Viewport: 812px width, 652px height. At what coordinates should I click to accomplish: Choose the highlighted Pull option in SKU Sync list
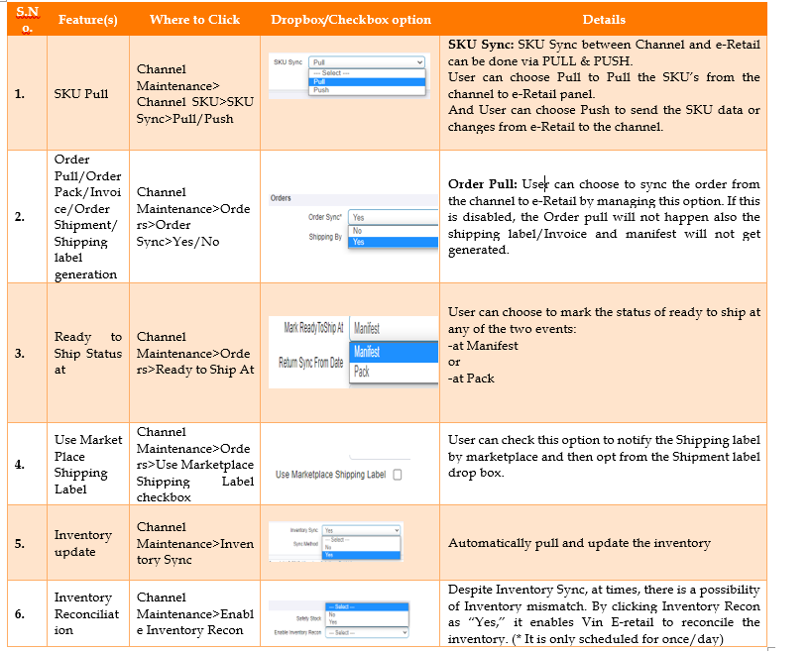tap(367, 82)
